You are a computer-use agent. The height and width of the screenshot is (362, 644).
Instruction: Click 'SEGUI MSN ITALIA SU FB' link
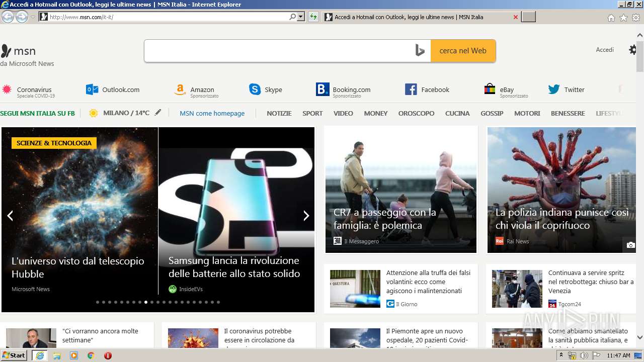point(37,113)
